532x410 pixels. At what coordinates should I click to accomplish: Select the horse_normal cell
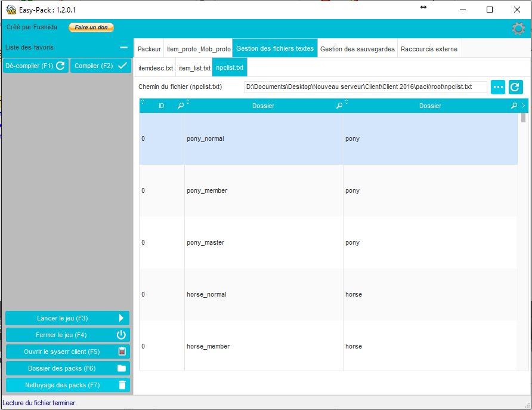point(264,294)
